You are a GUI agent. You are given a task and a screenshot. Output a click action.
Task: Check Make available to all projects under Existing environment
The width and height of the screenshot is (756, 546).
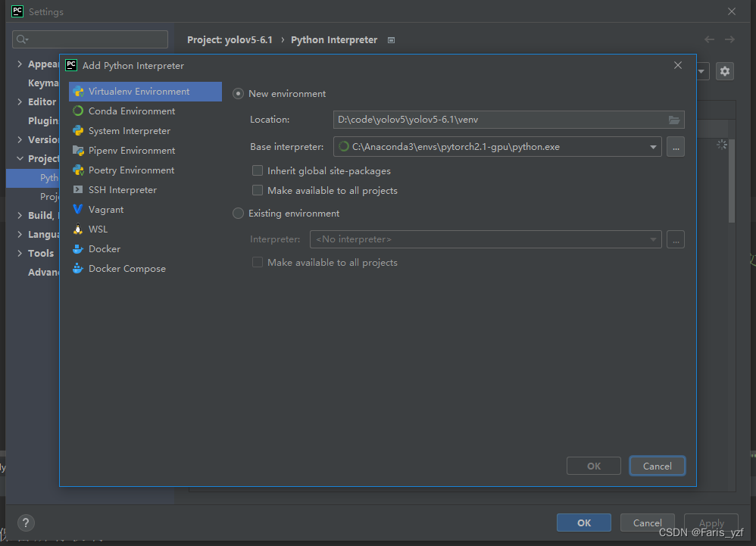(x=258, y=262)
